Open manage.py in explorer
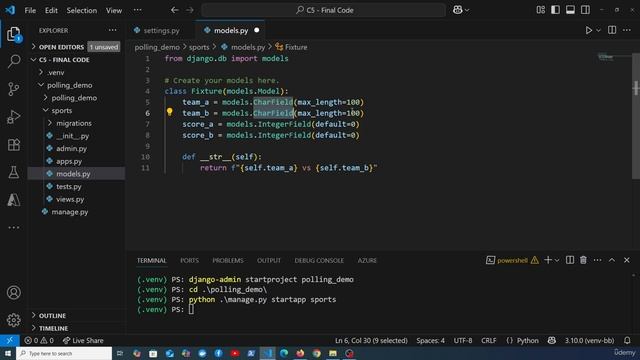The width and height of the screenshot is (640, 360). coord(70,212)
